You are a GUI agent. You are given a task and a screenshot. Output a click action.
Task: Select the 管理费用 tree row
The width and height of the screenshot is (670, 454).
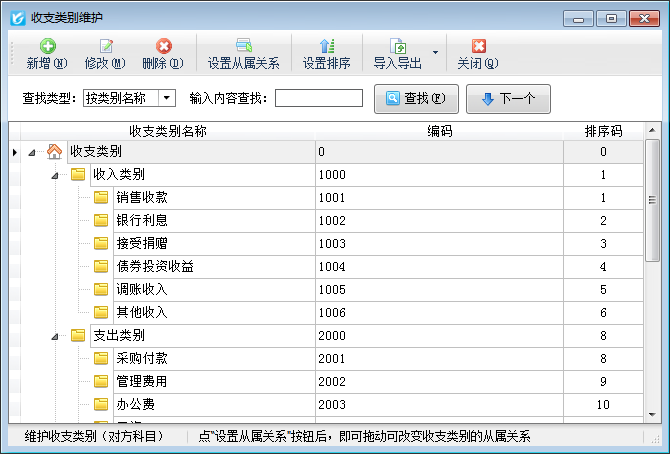coord(142,382)
